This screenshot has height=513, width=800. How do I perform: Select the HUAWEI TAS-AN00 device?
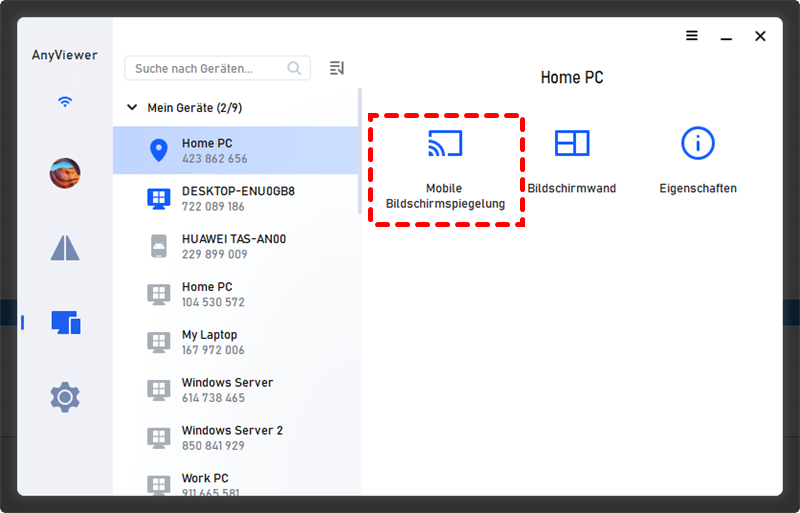click(236, 246)
